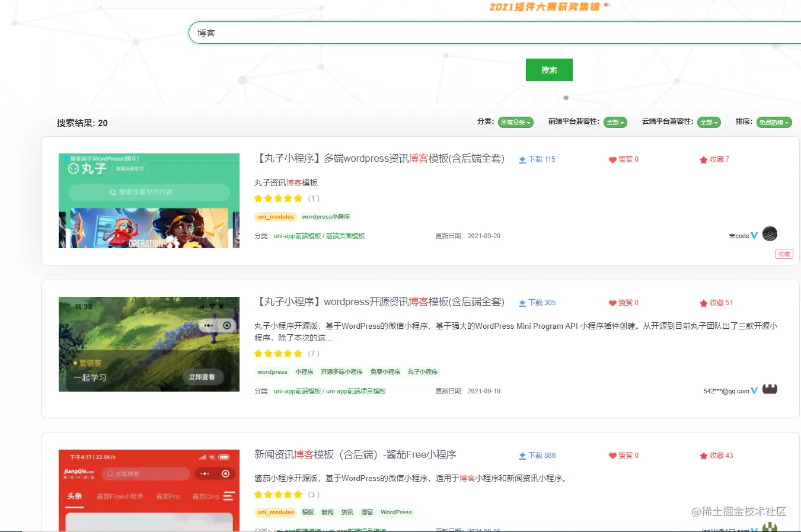The height and width of the screenshot is (532, 801).
Task: Click the author name 末code
Action: (739, 236)
